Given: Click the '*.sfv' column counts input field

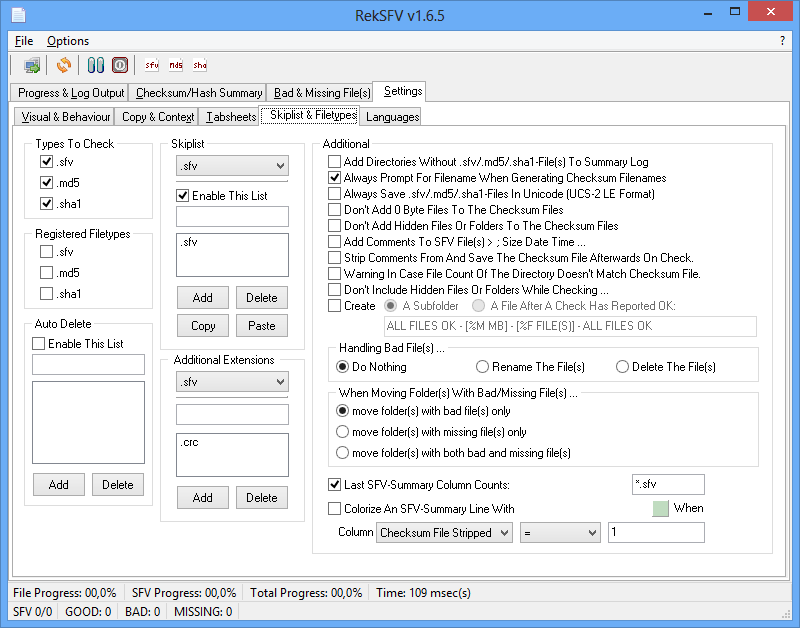Looking at the screenshot, I should click(668, 484).
